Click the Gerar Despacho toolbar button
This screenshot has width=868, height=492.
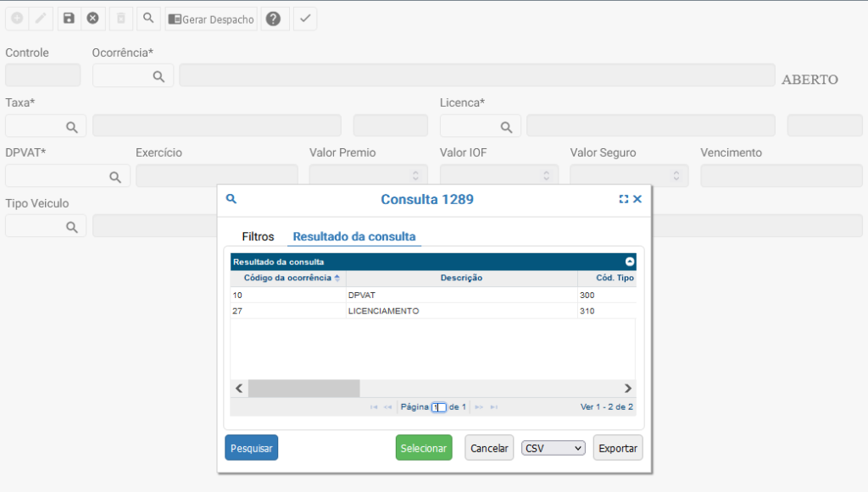(x=211, y=19)
